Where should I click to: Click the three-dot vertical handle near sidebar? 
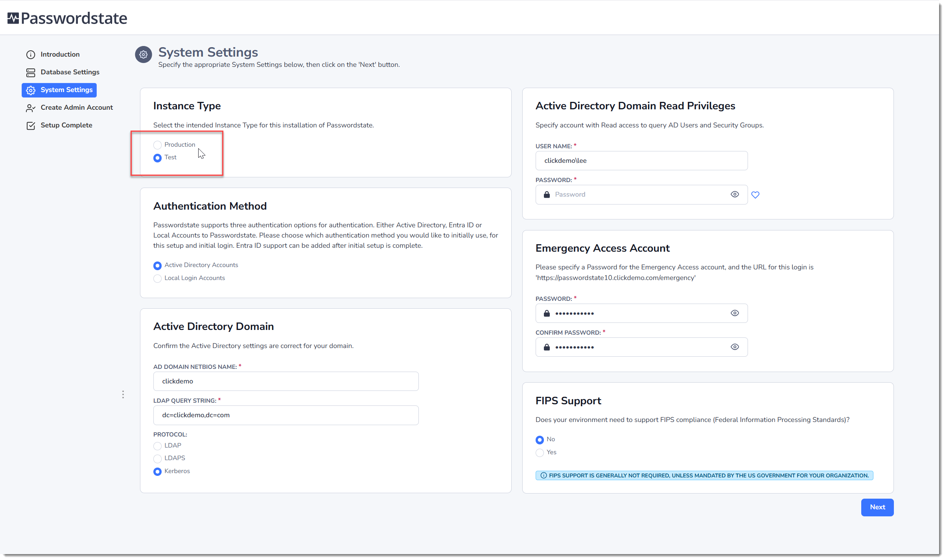123,394
